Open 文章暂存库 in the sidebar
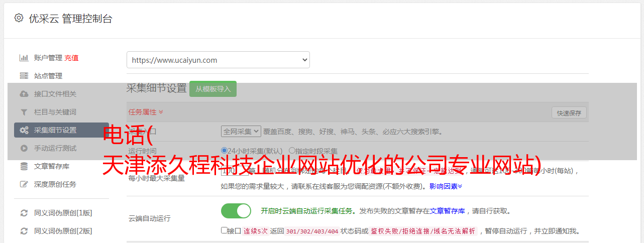This screenshot has height=243, width=644. [52, 166]
